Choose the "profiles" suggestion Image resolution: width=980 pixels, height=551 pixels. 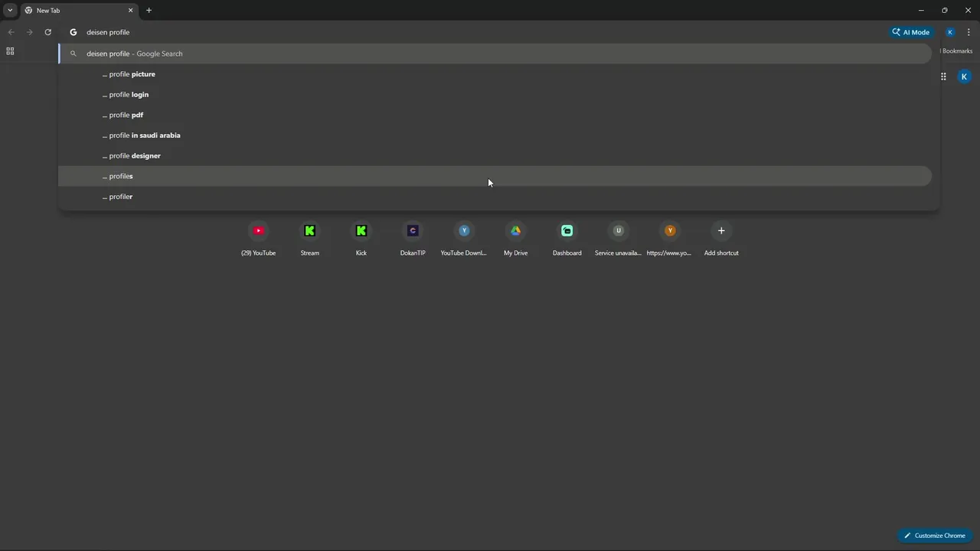[495, 176]
